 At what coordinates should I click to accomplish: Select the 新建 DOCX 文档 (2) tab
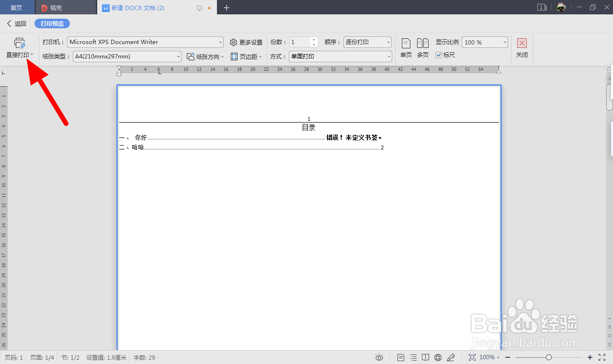139,8
